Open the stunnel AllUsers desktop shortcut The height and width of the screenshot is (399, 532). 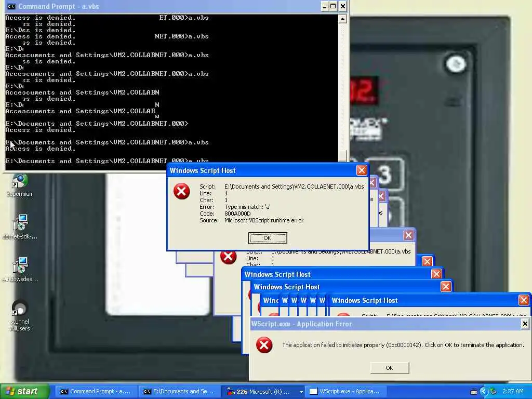(x=20, y=315)
